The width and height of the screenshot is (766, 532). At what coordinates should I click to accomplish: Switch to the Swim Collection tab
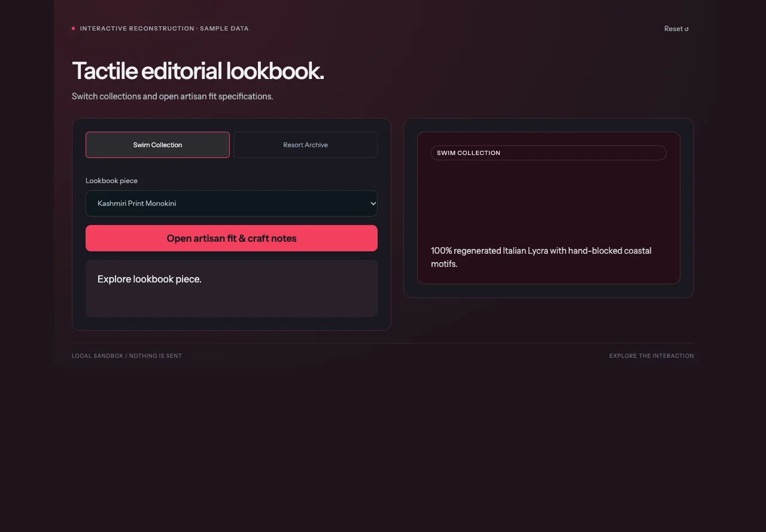pos(157,145)
